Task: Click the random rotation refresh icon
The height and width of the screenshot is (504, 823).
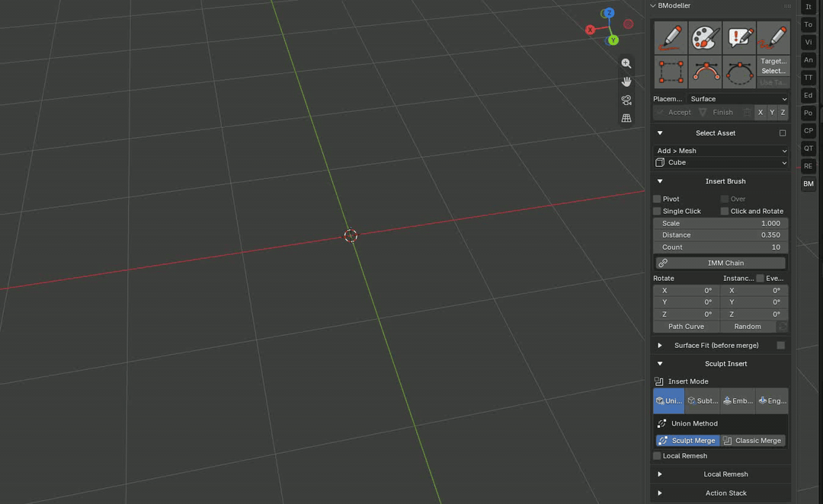Action: click(x=783, y=326)
